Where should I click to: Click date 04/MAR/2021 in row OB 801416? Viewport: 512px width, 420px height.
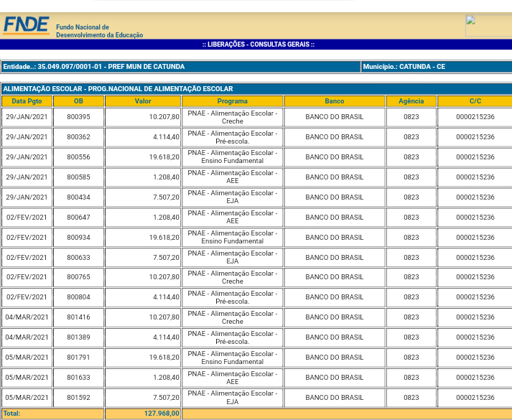pos(27,317)
